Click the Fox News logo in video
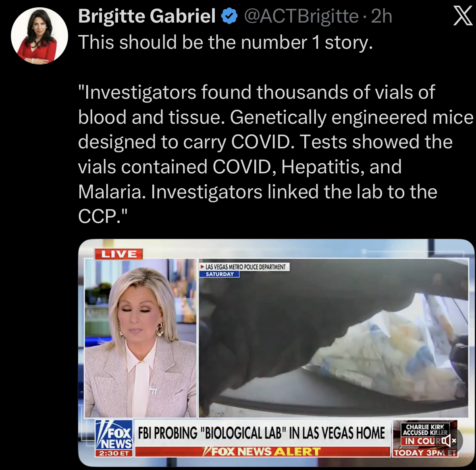 coord(114,435)
